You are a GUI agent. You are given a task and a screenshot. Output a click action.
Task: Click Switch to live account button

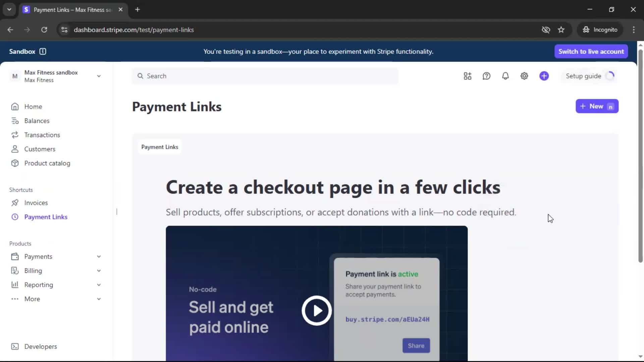[x=591, y=51]
